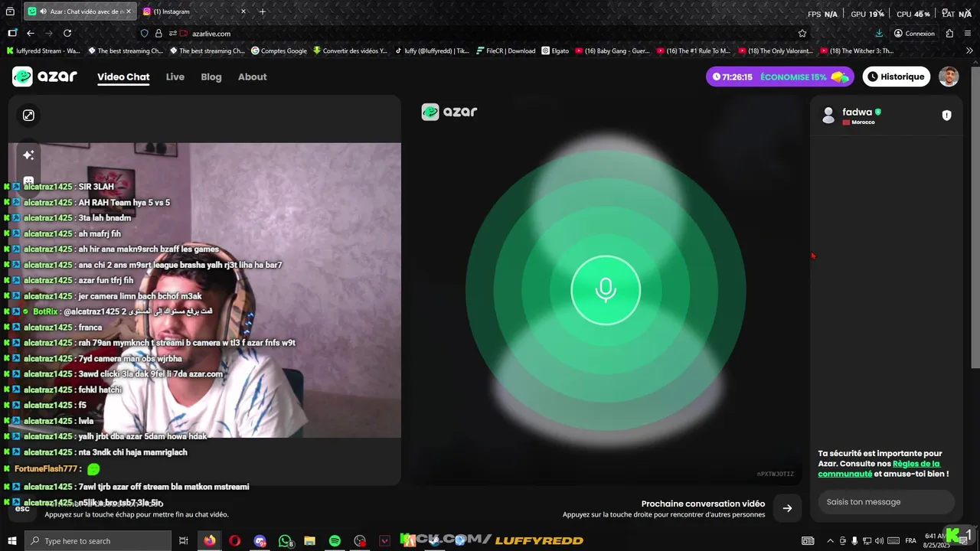This screenshot has width=980, height=551.
Task: Open Firefox from the taskbar
Action: [210, 541]
